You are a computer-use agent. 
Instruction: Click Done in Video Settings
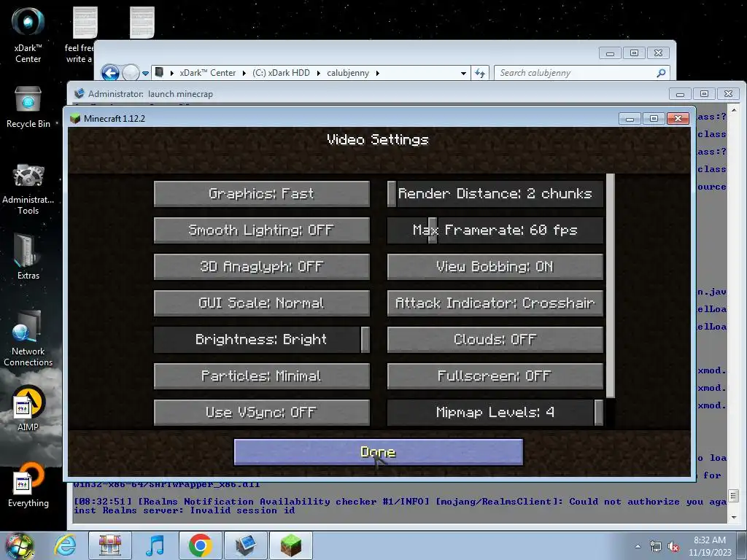pyautogui.click(x=379, y=452)
